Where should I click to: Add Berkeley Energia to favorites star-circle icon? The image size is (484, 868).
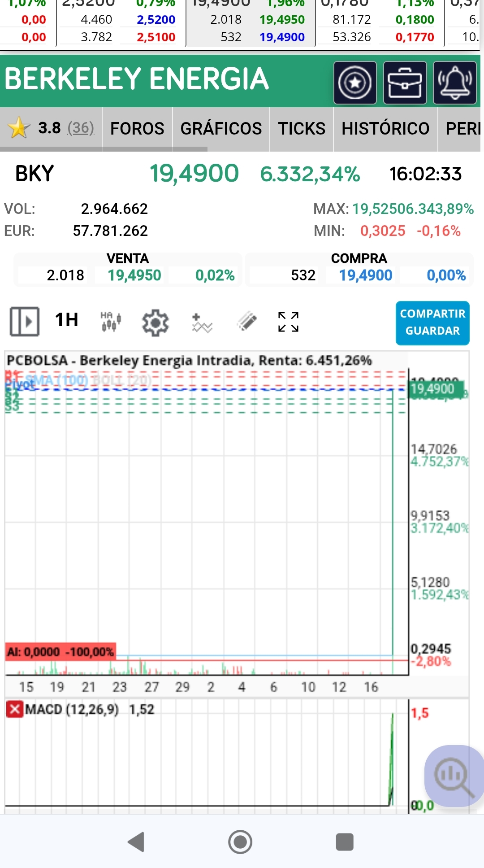coord(355,83)
